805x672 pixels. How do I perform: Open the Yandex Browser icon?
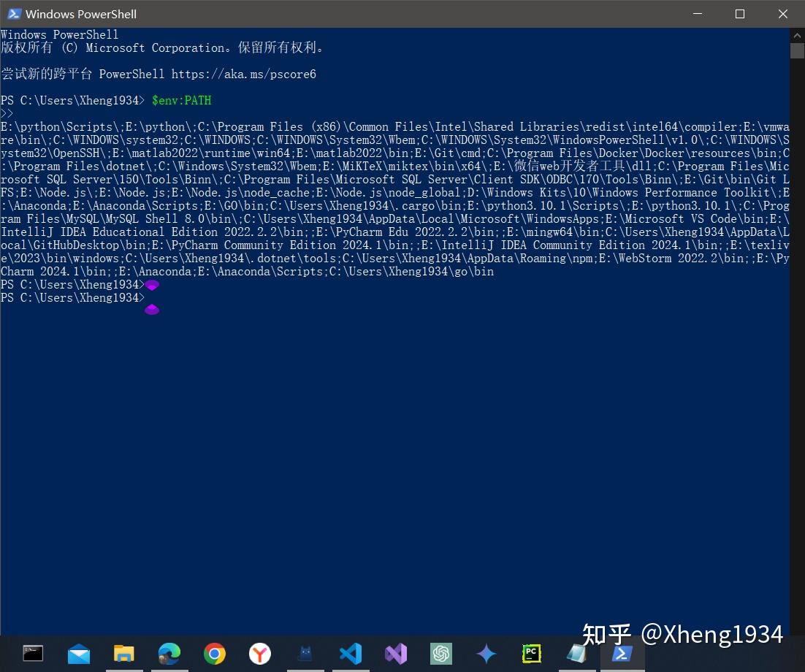click(259, 654)
